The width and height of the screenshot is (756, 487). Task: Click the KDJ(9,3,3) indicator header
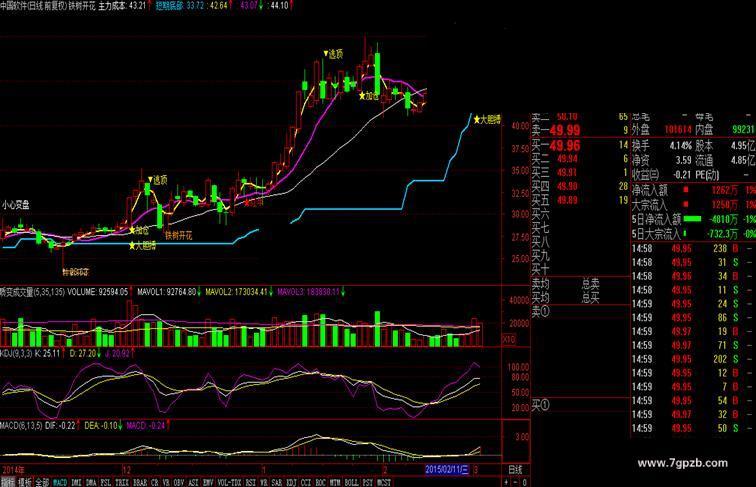pos(16,353)
